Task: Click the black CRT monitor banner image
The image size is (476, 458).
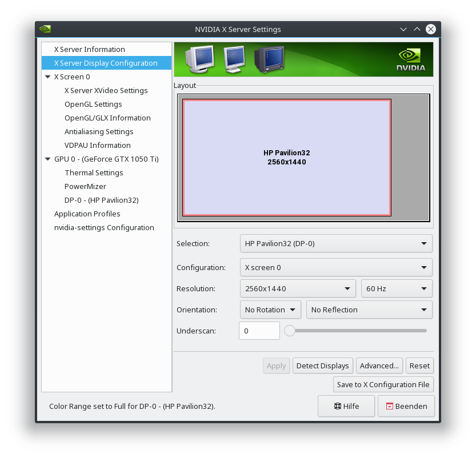Action: click(269, 59)
